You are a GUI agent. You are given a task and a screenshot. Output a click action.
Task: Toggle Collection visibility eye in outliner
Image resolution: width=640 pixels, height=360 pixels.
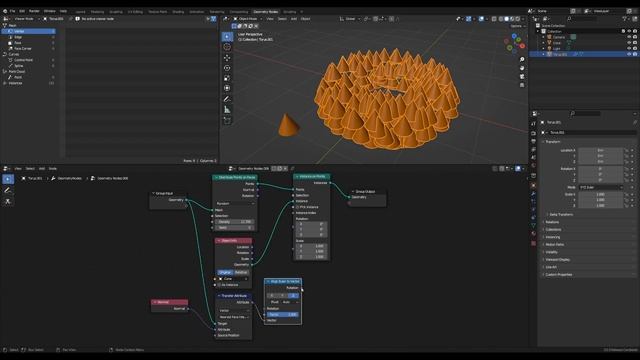(x=629, y=31)
